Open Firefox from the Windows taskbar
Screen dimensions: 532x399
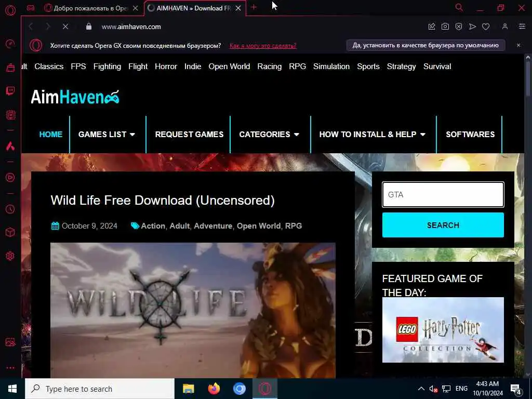pyautogui.click(x=214, y=389)
